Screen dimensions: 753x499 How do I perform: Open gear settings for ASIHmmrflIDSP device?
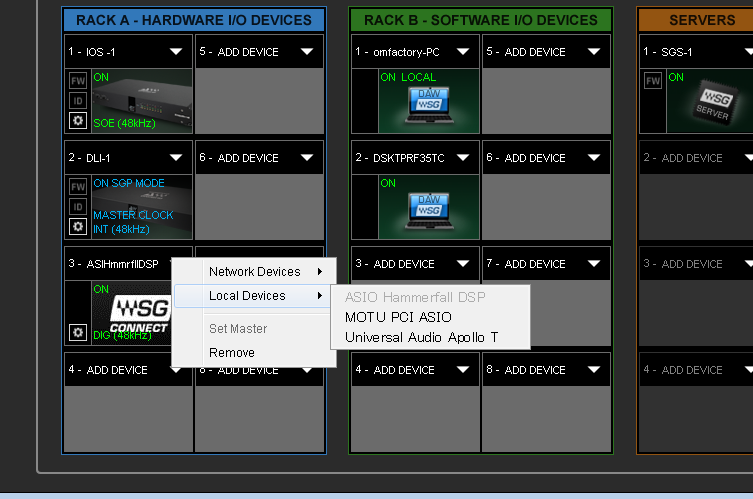(78, 332)
